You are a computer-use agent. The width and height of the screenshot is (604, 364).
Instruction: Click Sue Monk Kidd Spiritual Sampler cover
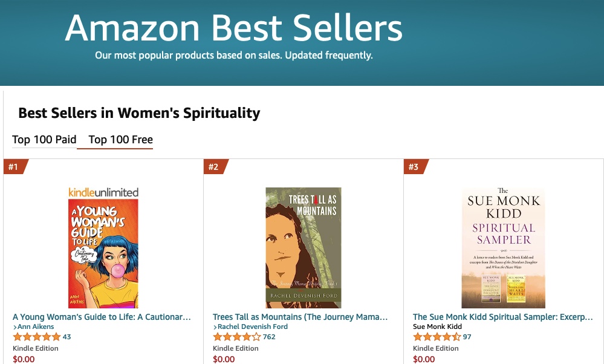[x=503, y=247]
